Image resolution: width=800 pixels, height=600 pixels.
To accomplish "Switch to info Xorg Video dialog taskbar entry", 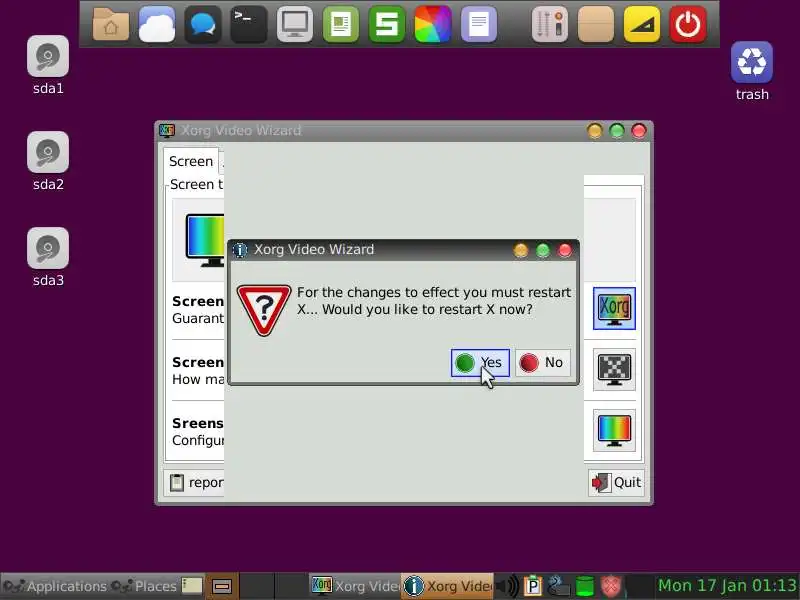I will tap(447, 586).
